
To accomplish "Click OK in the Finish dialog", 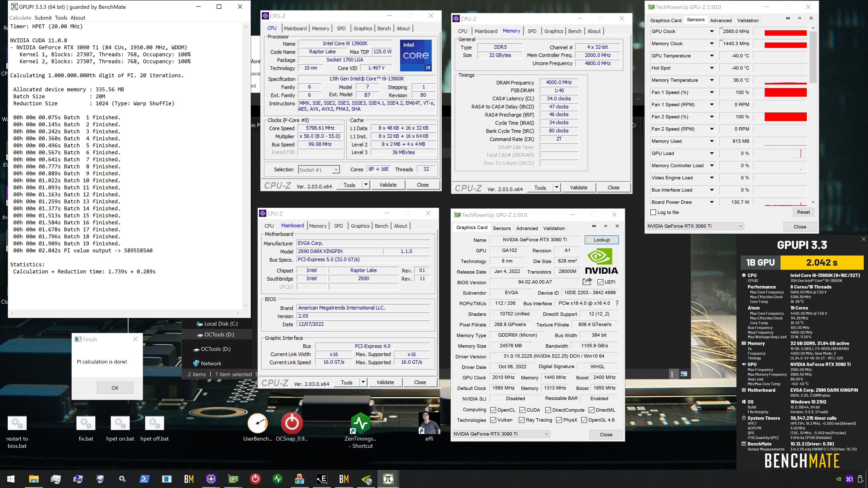I will coord(115,388).
